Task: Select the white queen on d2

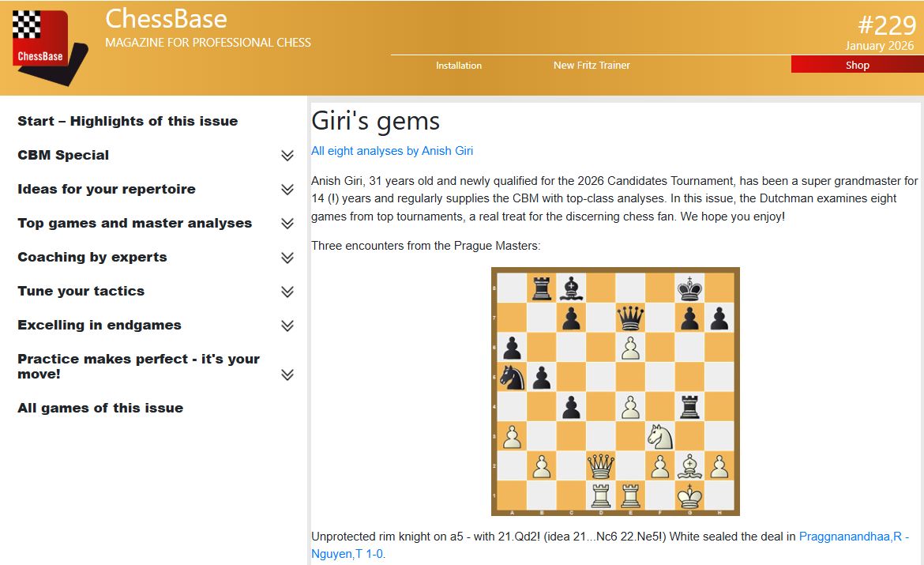Action: click(601, 467)
